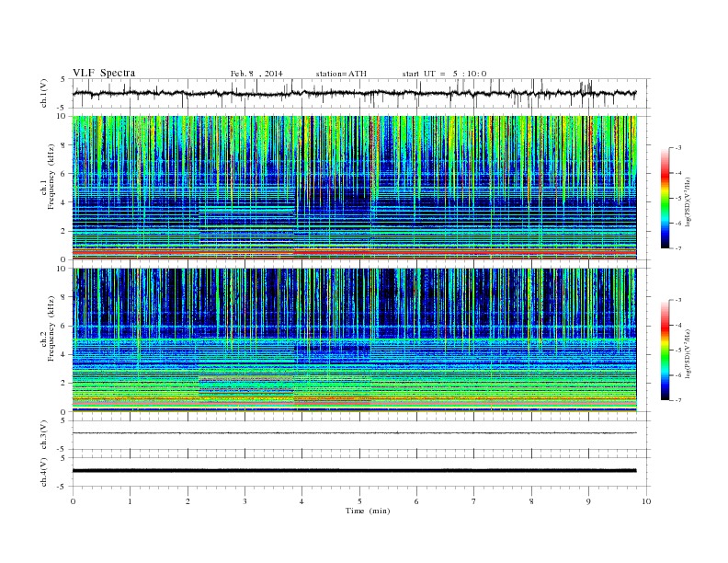Click the "2" kHz tick of ch.2 spectrogram
This screenshot has width=728, height=563.
click(63, 384)
